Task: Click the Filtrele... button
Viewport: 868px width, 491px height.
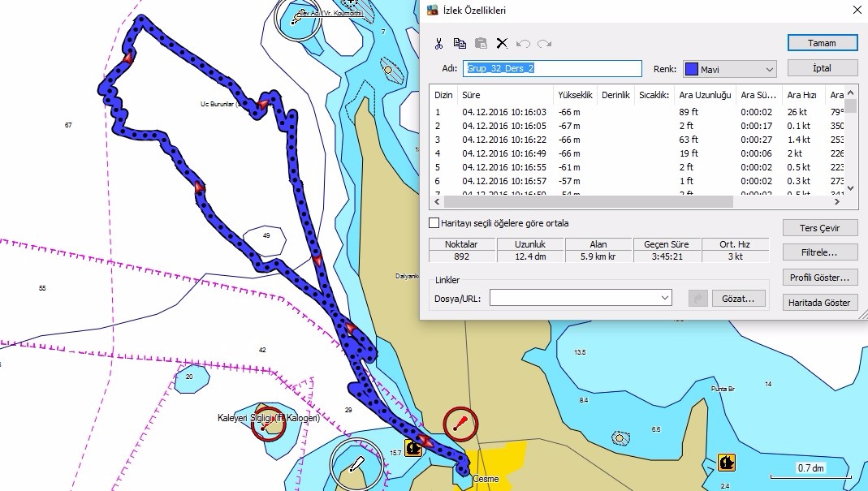Action: (820, 252)
